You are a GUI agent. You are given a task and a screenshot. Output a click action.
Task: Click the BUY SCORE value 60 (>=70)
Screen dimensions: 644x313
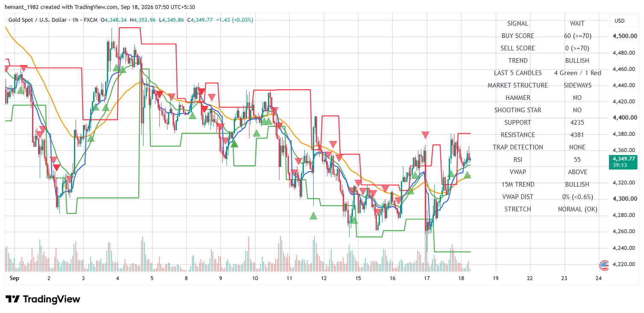[577, 36]
